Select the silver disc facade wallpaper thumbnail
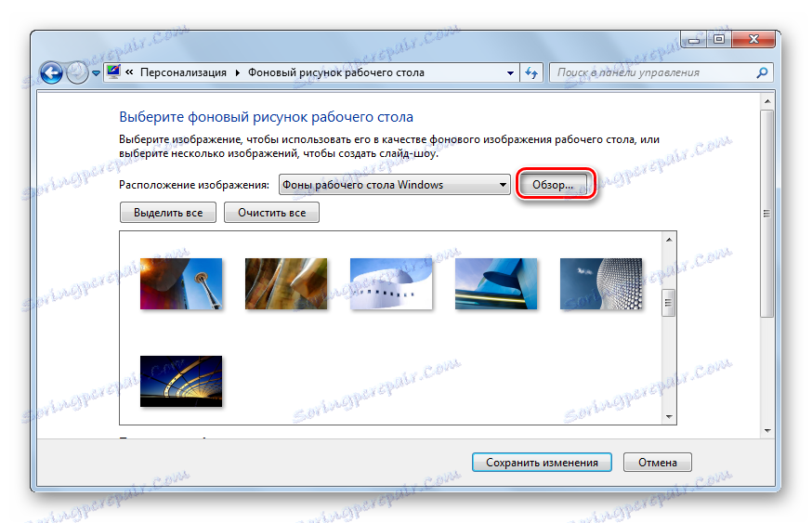The width and height of the screenshot is (812, 523). click(x=601, y=283)
